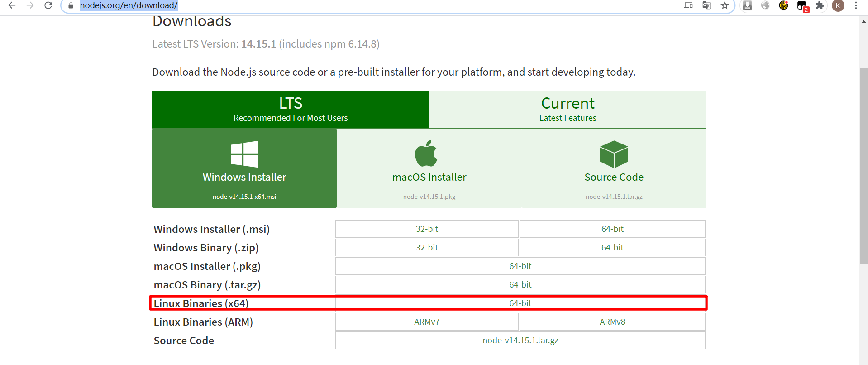
Task: Click the address bar URL nodejs.org/en/download/
Action: tap(129, 5)
